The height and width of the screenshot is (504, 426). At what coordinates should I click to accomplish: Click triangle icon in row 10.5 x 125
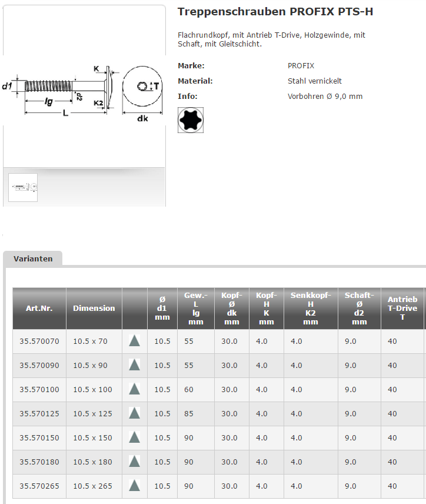[134, 413]
